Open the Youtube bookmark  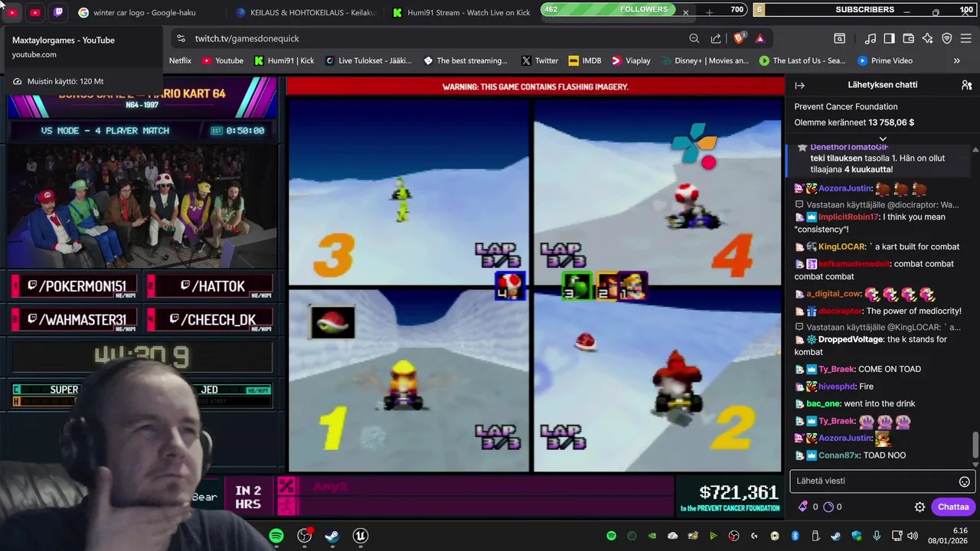tap(223, 60)
